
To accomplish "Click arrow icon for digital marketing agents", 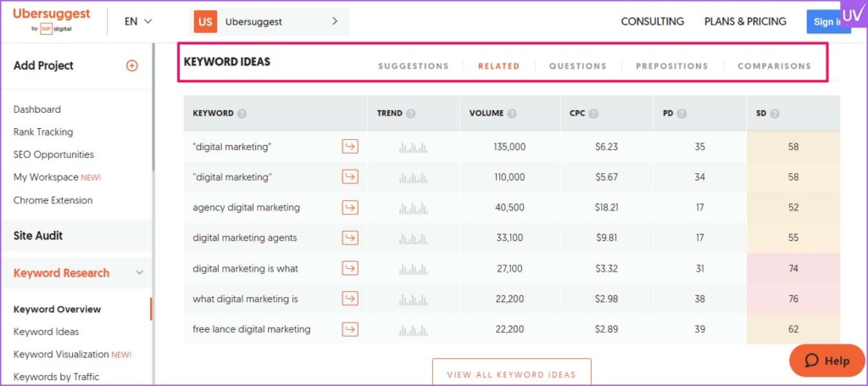I will click(349, 238).
